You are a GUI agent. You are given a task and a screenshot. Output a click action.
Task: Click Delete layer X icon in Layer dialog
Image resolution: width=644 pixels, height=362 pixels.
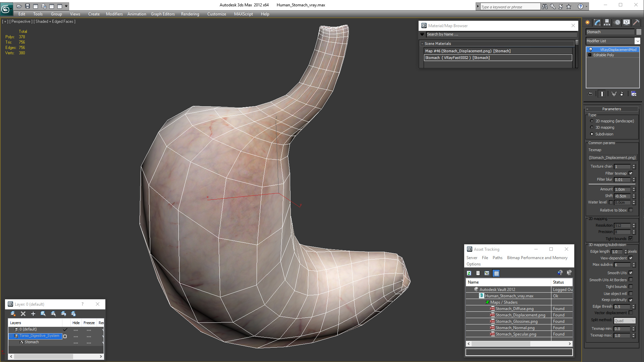23,314
